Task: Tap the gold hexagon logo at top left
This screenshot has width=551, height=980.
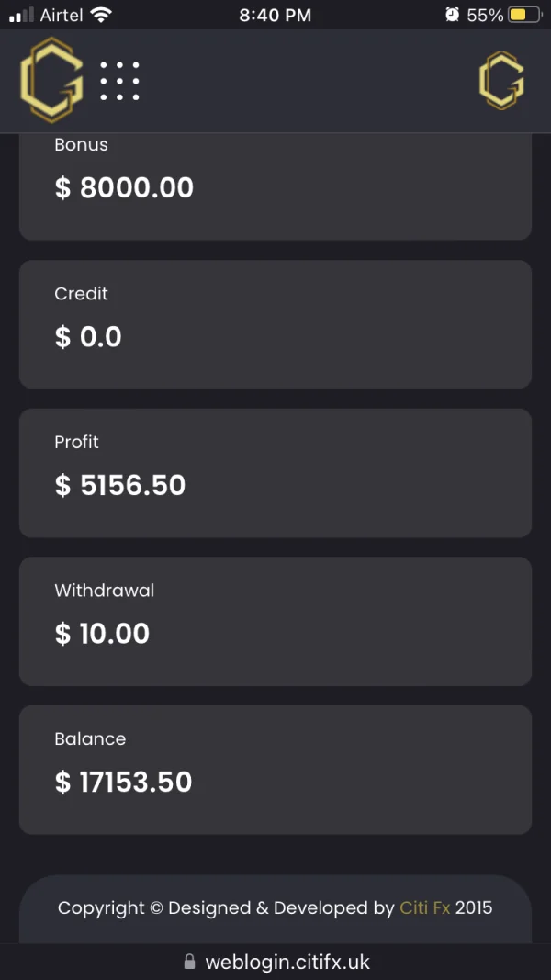Action: coord(51,80)
